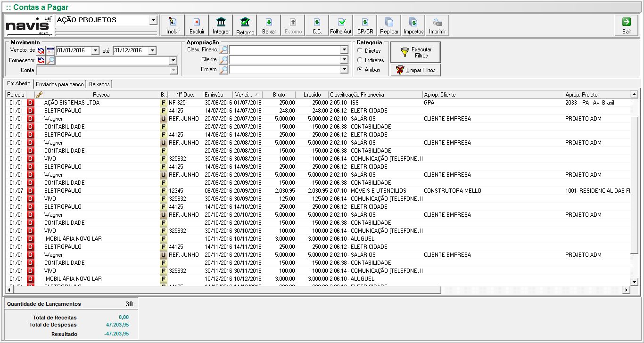Image resolution: width=644 pixels, height=343 pixels.
Task: Sort by the Aprop. Cliente column header
Action: pos(494,95)
